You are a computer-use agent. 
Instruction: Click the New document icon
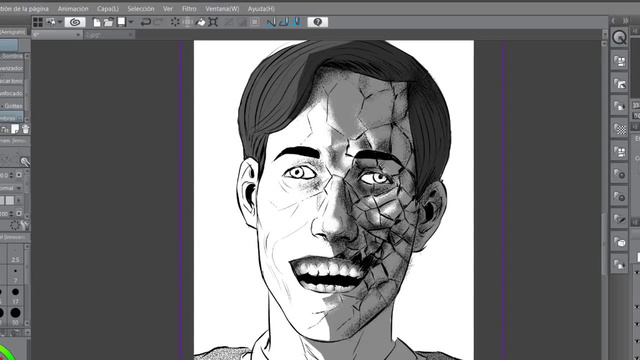point(96,22)
